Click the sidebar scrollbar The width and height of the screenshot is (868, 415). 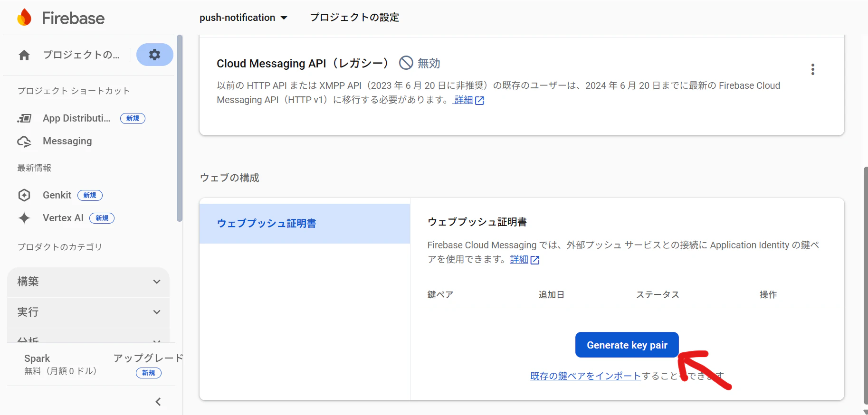(x=179, y=128)
